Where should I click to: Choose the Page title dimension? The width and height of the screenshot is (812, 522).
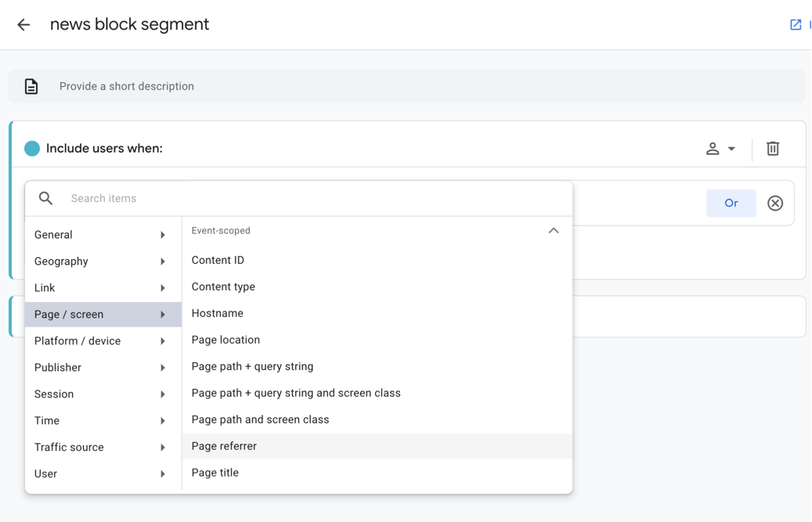(377, 473)
